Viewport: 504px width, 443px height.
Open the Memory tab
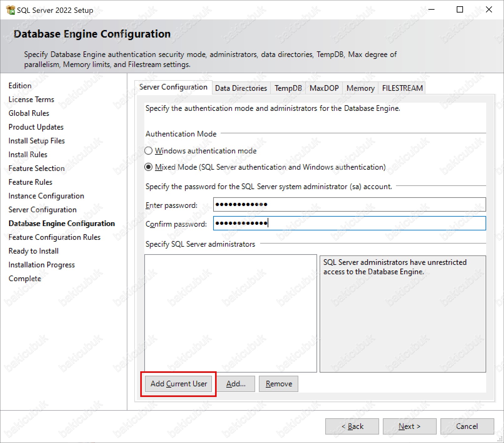coord(361,88)
